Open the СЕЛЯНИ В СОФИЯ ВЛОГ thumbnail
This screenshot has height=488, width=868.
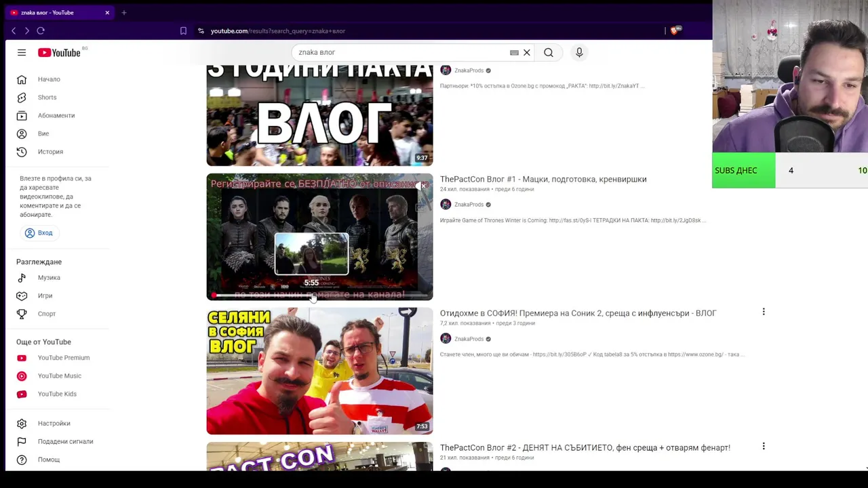tap(319, 371)
